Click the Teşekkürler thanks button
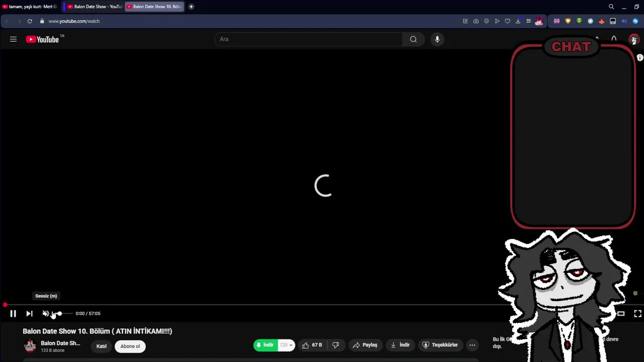Viewport: 644px width, 362px height. click(440, 345)
